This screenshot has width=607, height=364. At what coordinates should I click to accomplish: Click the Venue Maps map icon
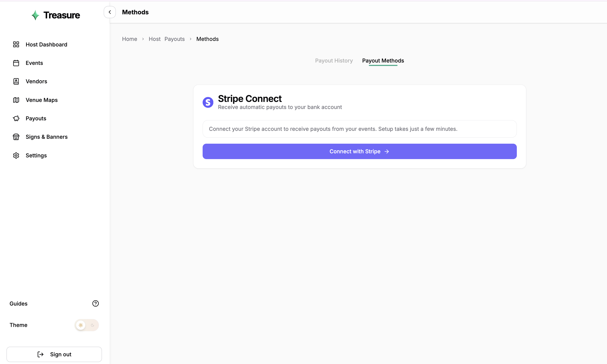(x=16, y=100)
